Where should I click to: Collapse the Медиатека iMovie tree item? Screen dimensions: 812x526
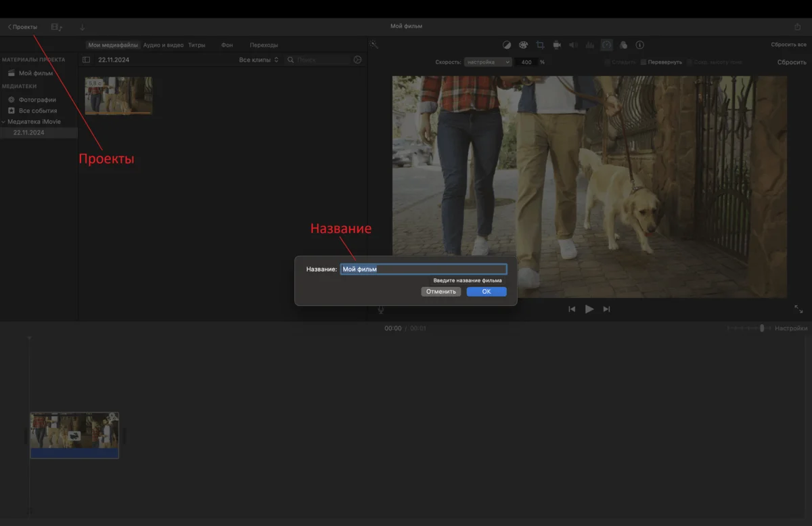(x=3, y=122)
